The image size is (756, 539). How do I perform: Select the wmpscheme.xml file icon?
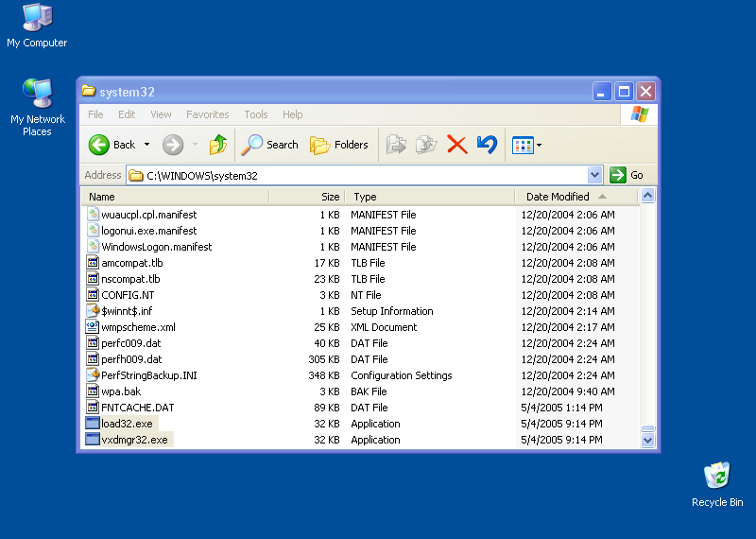[93, 326]
